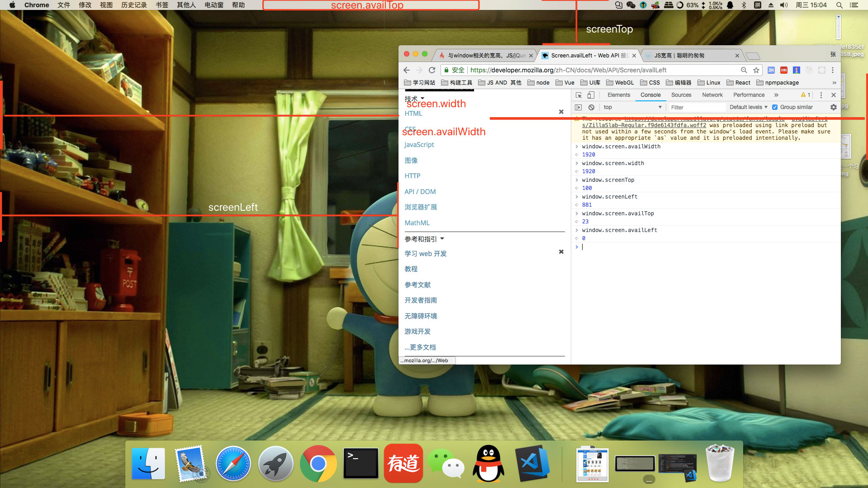Open the JavaScript sidebar link
This screenshot has height=488, width=868.
418,144
